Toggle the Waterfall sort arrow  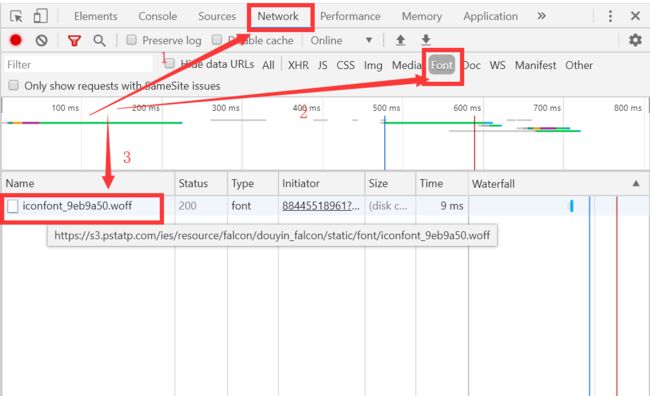(636, 183)
